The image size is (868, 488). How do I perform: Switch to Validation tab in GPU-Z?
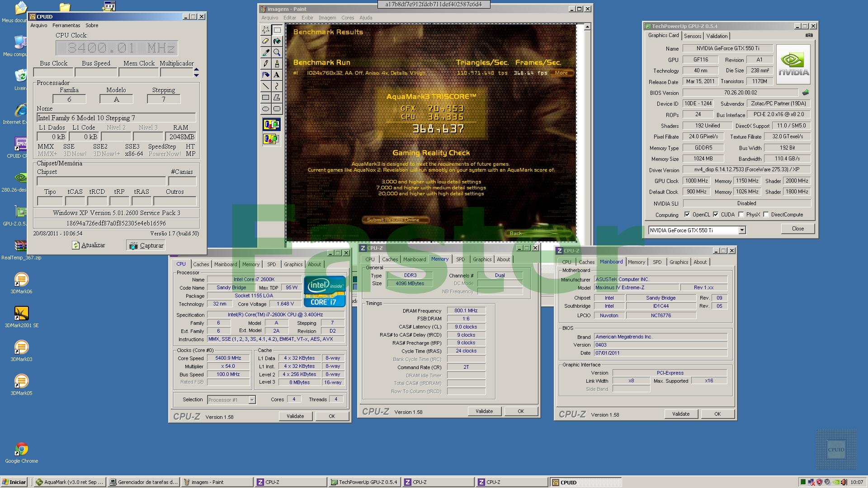point(717,36)
